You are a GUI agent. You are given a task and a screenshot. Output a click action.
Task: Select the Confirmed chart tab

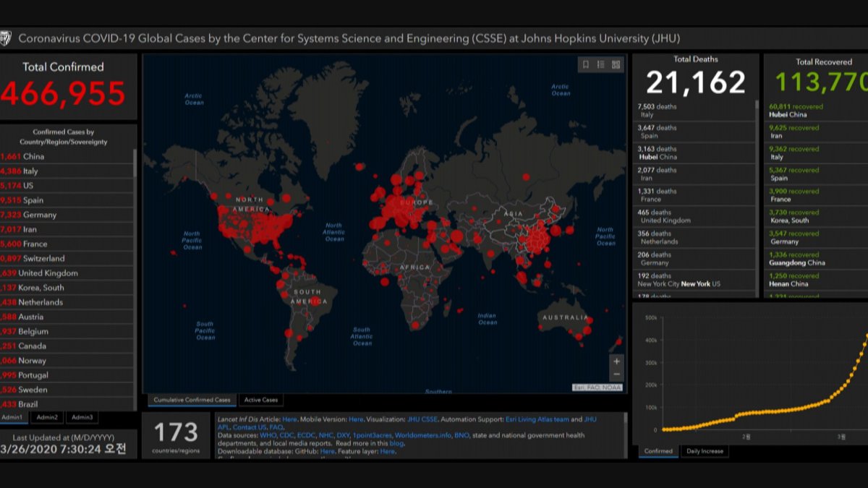658,451
